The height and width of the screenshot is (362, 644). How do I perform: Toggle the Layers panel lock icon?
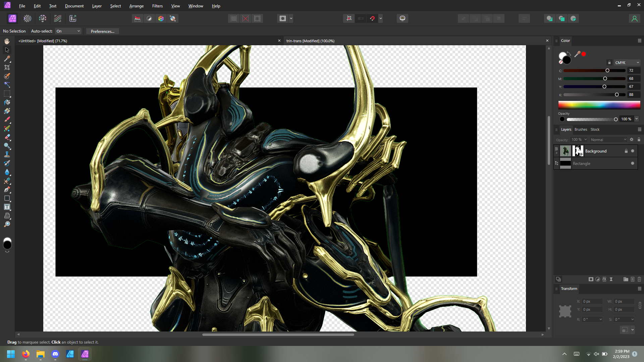(x=639, y=139)
